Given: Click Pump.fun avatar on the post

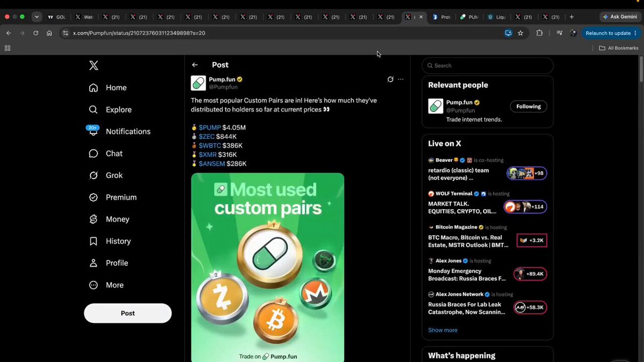Looking at the screenshot, I should tap(198, 83).
